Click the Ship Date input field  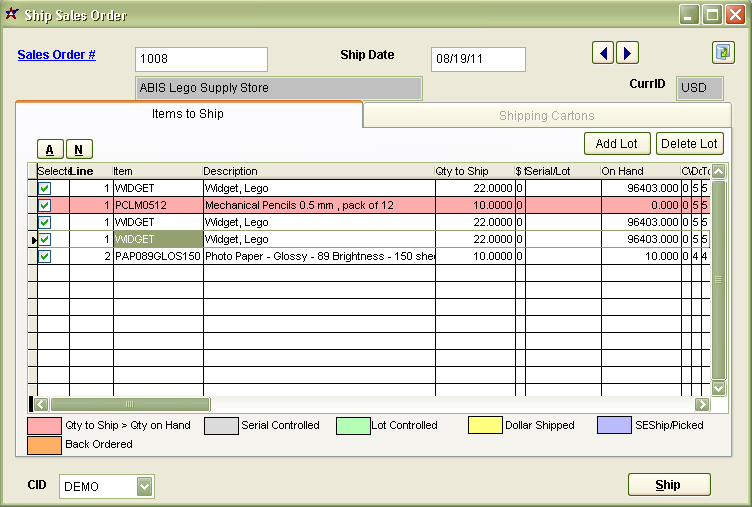click(478, 59)
